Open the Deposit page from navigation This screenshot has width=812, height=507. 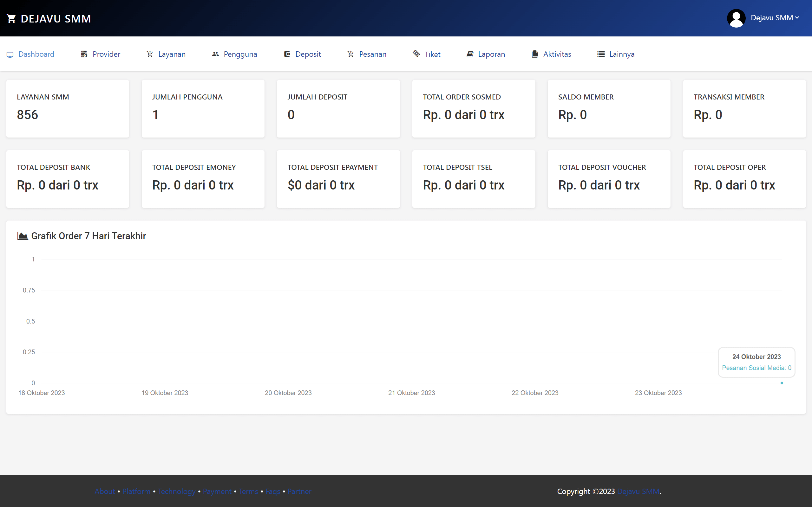(308, 54)
